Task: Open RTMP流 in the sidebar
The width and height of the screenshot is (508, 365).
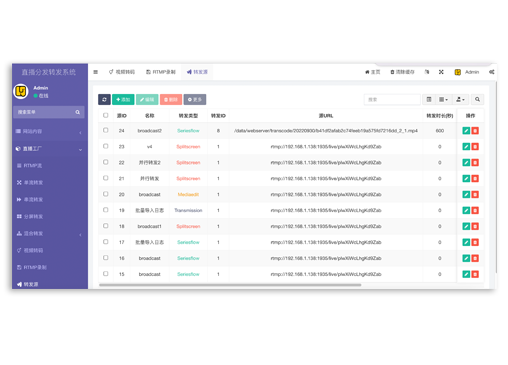Action: 49,166
